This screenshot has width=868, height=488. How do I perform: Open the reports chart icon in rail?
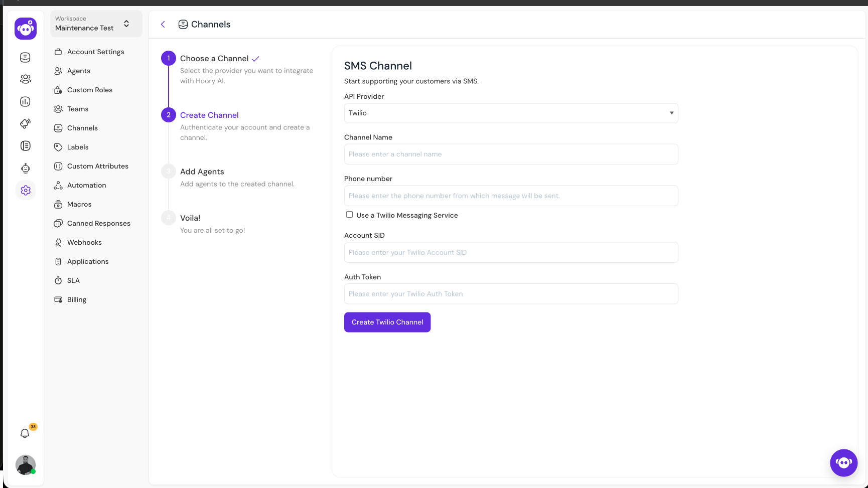[25, 102]
